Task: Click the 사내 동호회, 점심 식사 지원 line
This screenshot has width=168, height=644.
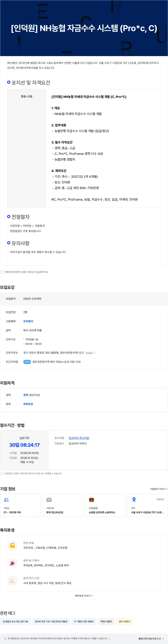Action: pos(47,583)
